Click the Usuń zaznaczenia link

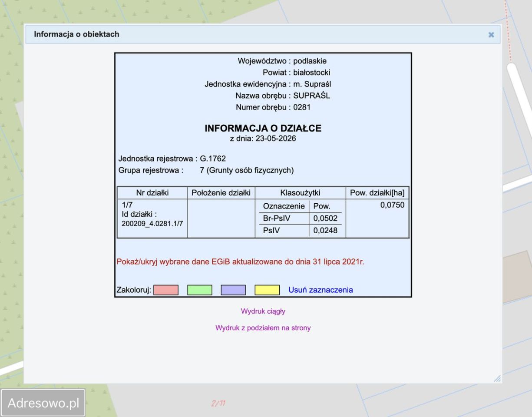click(321, 290)
